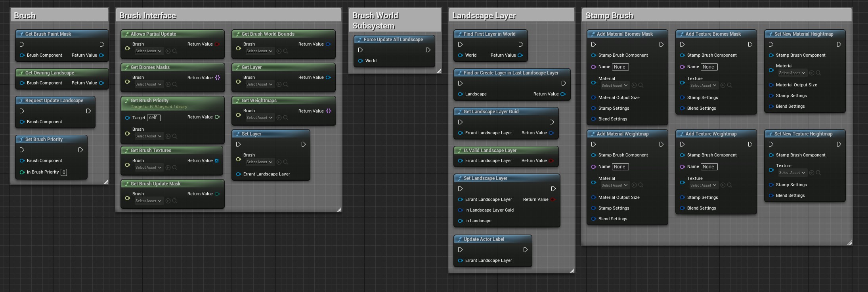Click In Brush Priority value field

pos(64,172)
